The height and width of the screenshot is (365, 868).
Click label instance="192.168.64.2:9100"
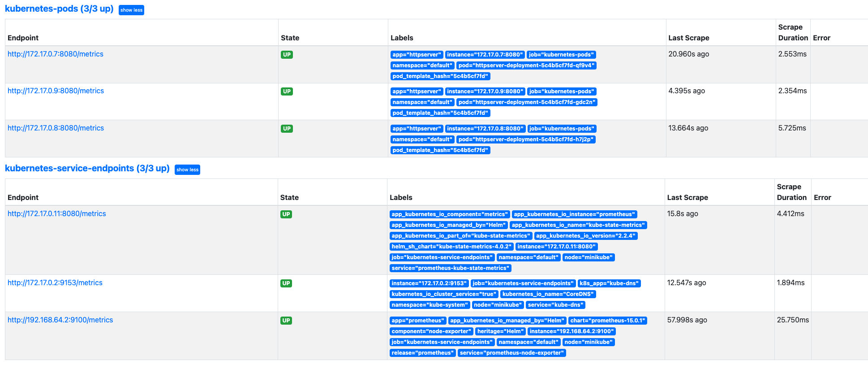click(x=572, y=331)
